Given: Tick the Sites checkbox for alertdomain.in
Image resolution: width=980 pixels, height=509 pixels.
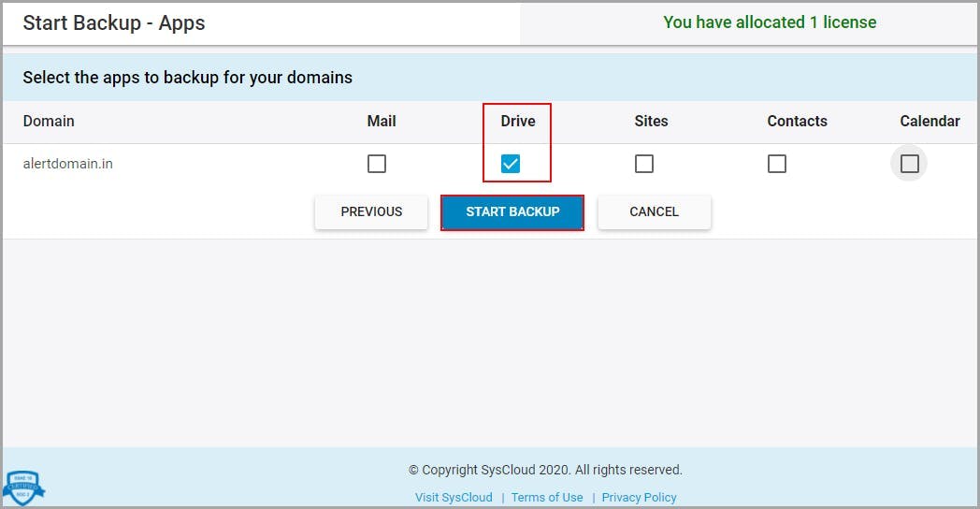Looking at the screenshot, I should pos(644,164).
